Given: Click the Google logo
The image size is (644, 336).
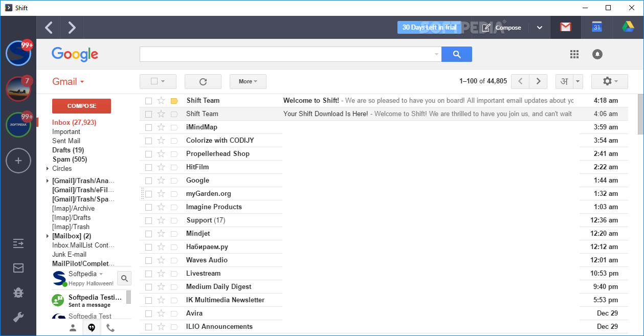Looking at the screenshot, I should 75,54.
